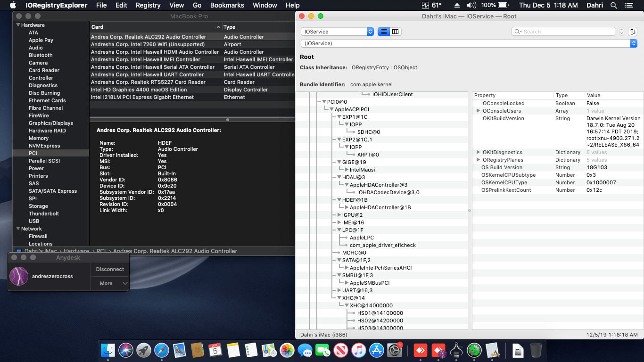Open the App Store dock icon
Screen dimensions: 644x362
(376, 350)
